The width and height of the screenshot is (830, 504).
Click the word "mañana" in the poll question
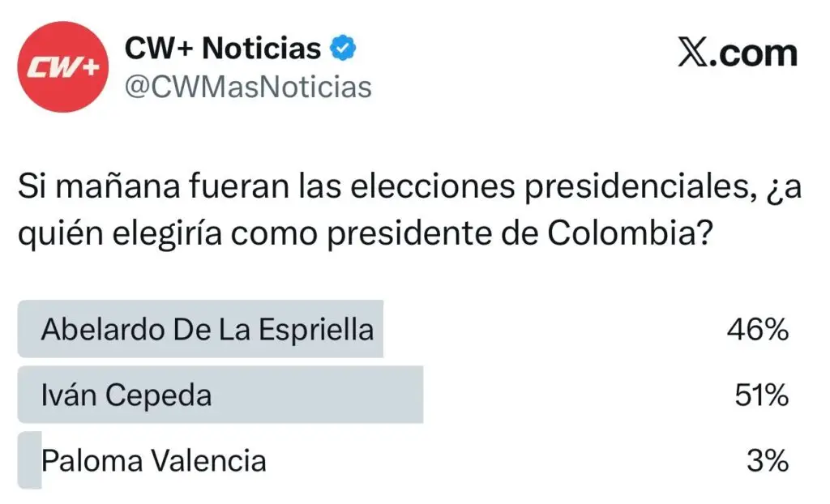click(103, 190)
